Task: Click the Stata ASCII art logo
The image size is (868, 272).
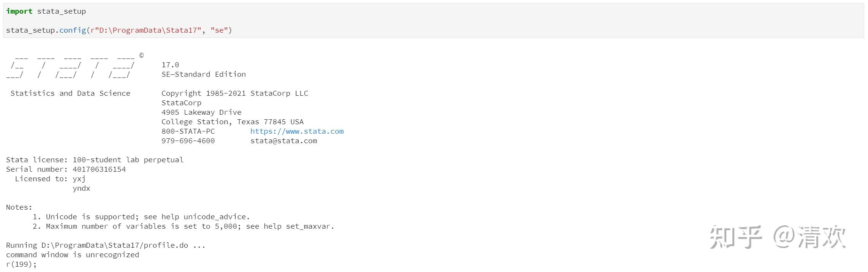Action: [x=71, y=67]
